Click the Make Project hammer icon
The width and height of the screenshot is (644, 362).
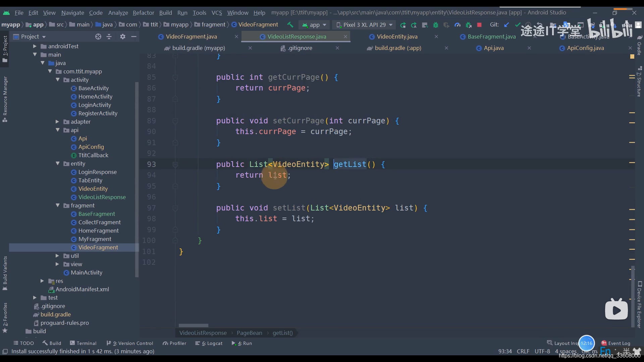[290, 24]
